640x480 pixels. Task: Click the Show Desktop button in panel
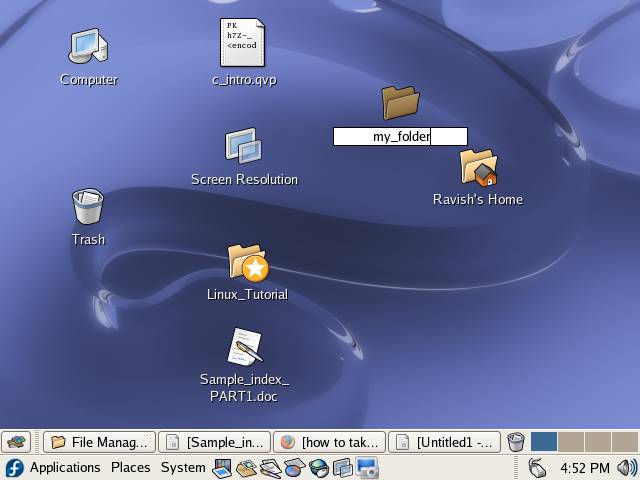point(16,442)
